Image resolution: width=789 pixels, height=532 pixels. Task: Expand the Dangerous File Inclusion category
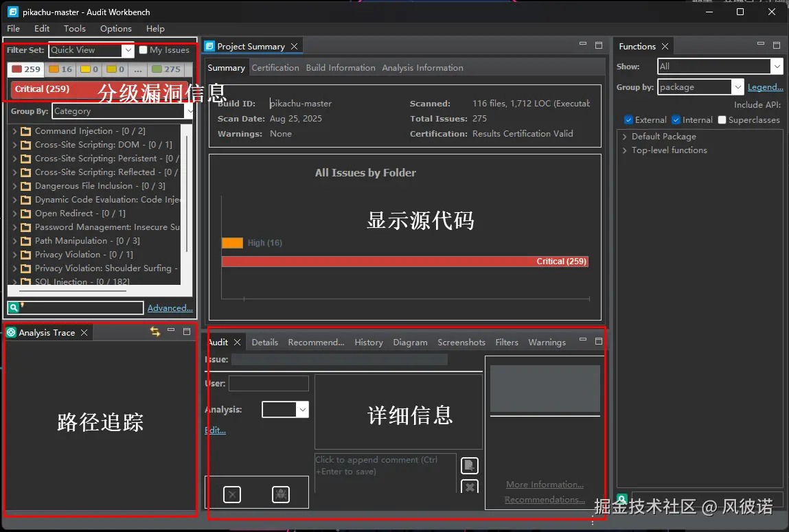[x=14, y=186]
